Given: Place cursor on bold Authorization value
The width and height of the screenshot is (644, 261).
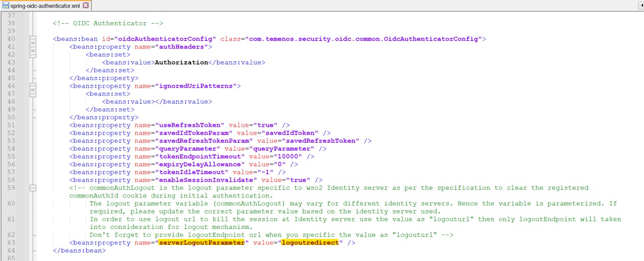Looking at the screenshot, I should pos(181,62).
